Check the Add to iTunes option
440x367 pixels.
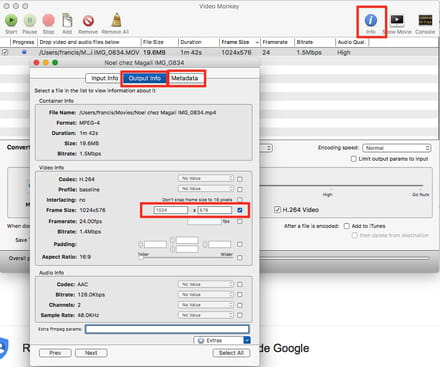click(x=347, y=226)
